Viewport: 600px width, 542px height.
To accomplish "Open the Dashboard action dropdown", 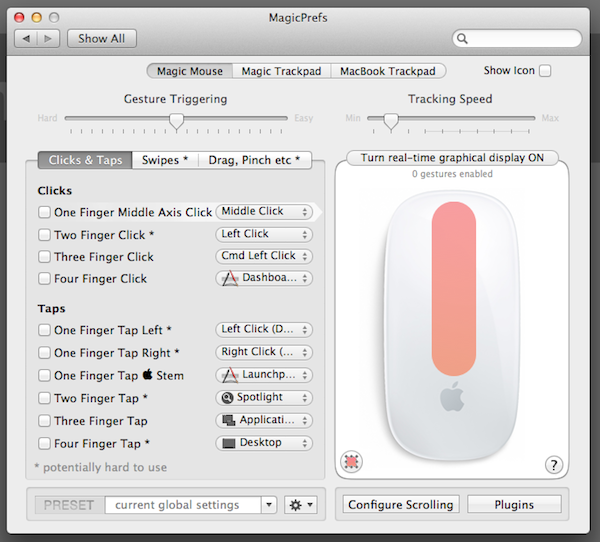I will click(x=264, y=278).
